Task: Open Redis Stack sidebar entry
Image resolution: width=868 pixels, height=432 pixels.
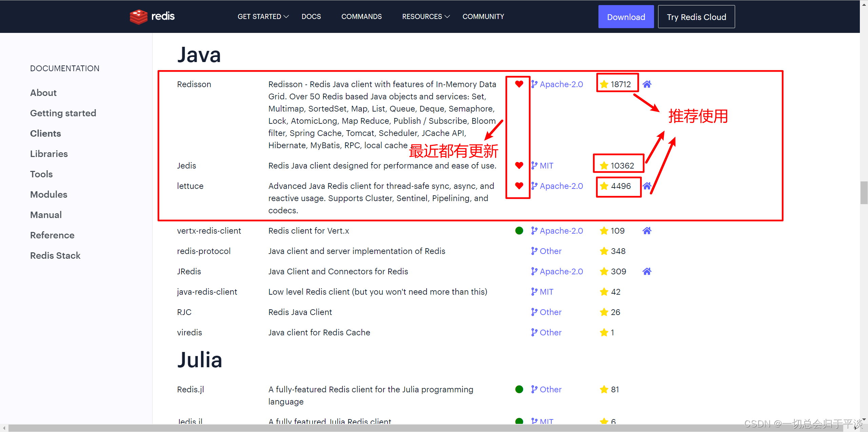Action: coord(55,256)
